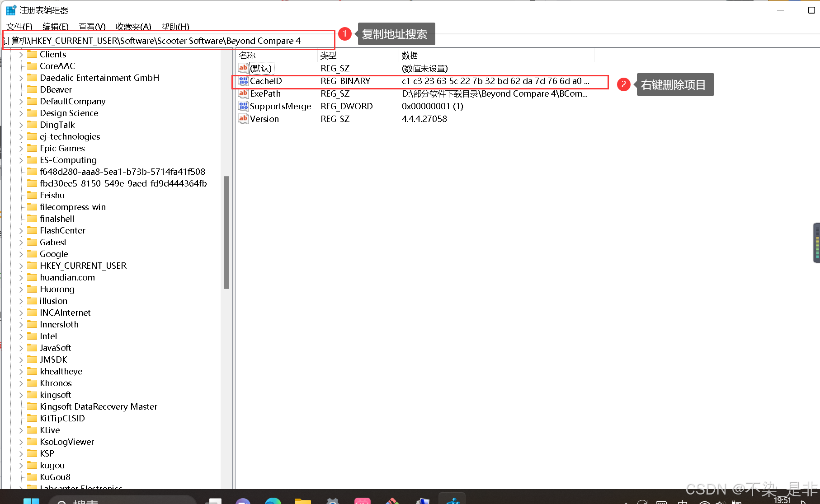Open the 查看(V) menu
Screen dimensions: 820x504
(x=92, y=27)
